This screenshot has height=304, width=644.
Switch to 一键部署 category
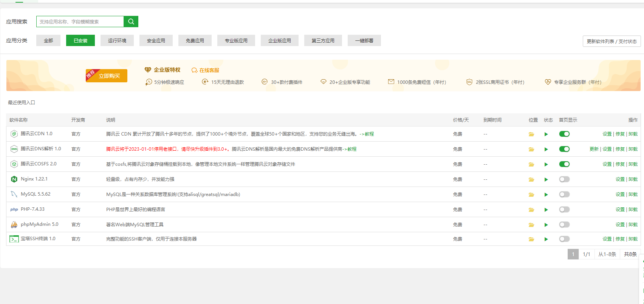coord(364,40)
